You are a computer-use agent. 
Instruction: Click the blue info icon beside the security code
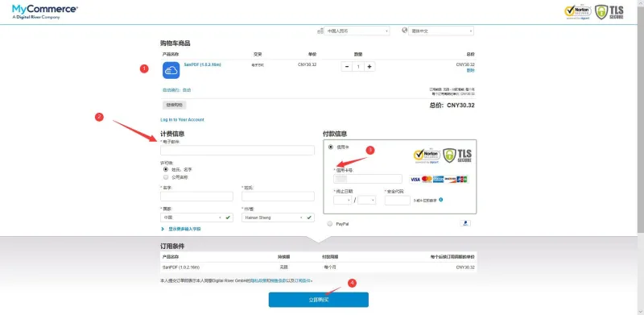click(440, 200)
